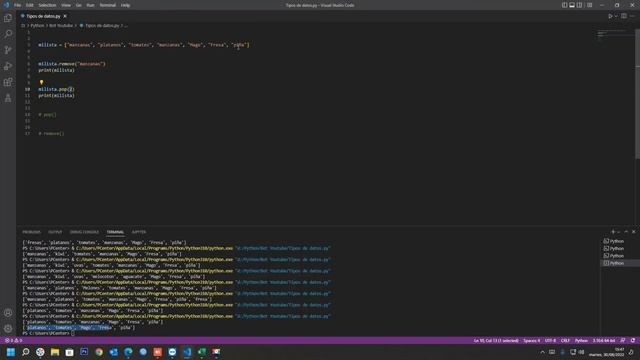This screenshot has height=360, width=640.
Task: Close the Tipos de datos.py tab
Action: coord(65,16)
